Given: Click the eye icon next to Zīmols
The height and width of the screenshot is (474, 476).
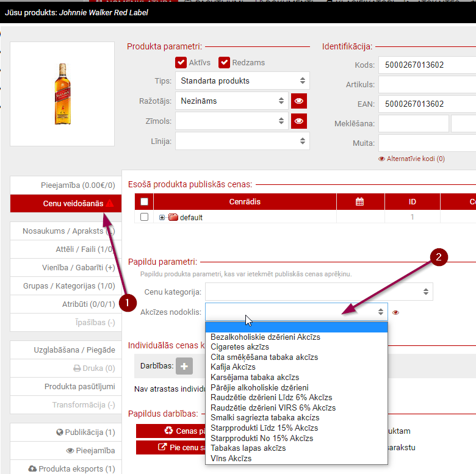Looking at the screenshot, I should point(298,121).
